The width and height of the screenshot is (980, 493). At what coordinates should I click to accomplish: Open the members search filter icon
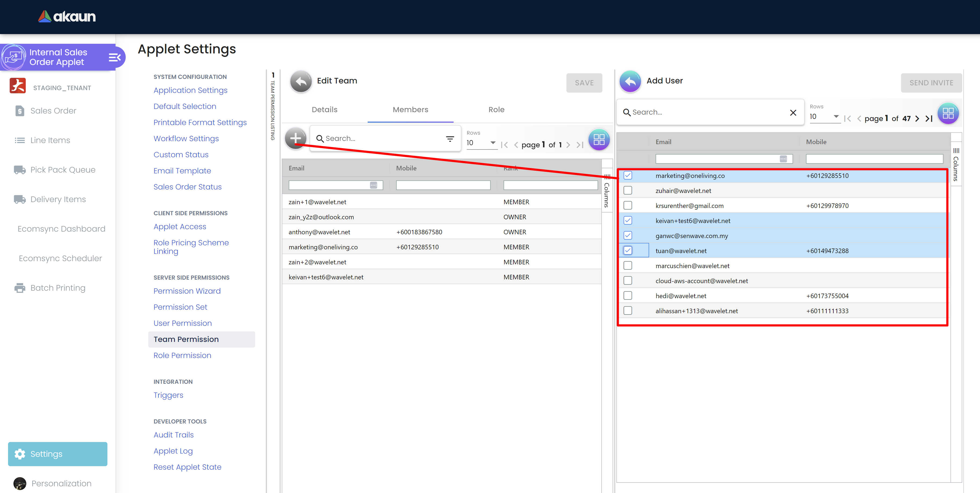450,139
